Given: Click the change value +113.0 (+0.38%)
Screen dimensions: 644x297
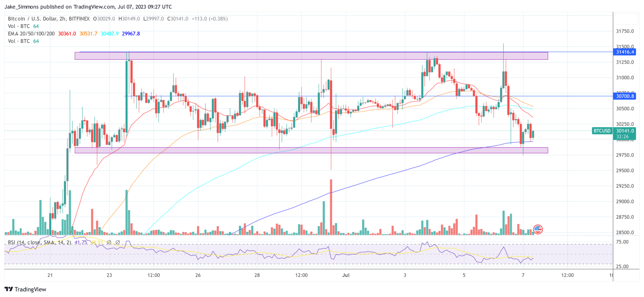Looking at the screenshot, I should pyautogui.click(x=209, y=19).
